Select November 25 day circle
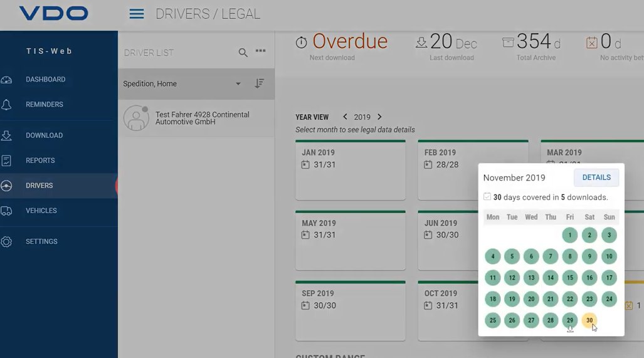644x358 pixels. point(493,320)
